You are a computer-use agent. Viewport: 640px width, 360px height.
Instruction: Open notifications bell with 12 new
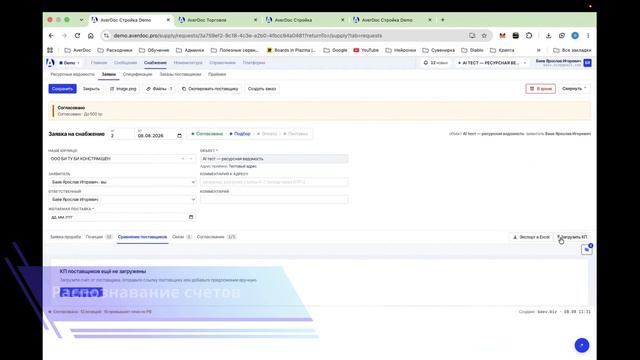point(435,63)
